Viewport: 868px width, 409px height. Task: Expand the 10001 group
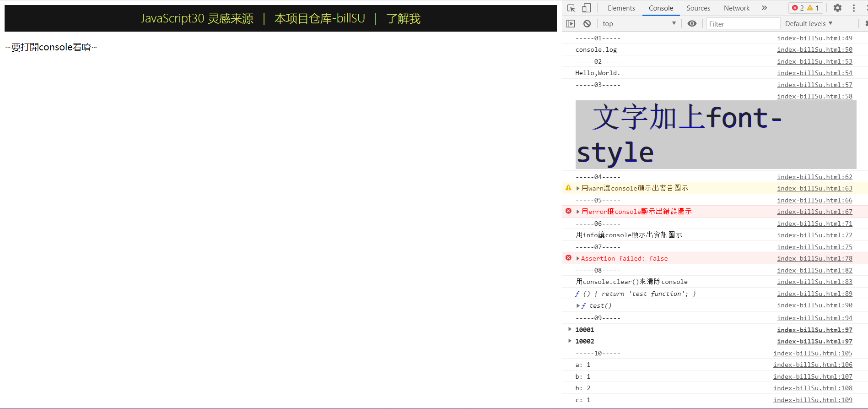[570, 329]
